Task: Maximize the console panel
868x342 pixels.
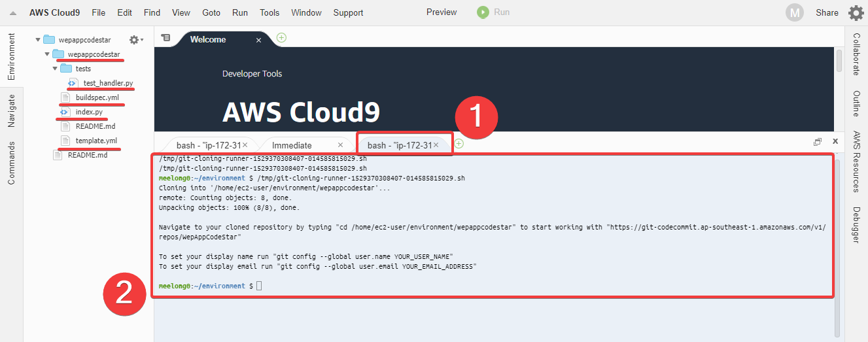Action: 818,141
